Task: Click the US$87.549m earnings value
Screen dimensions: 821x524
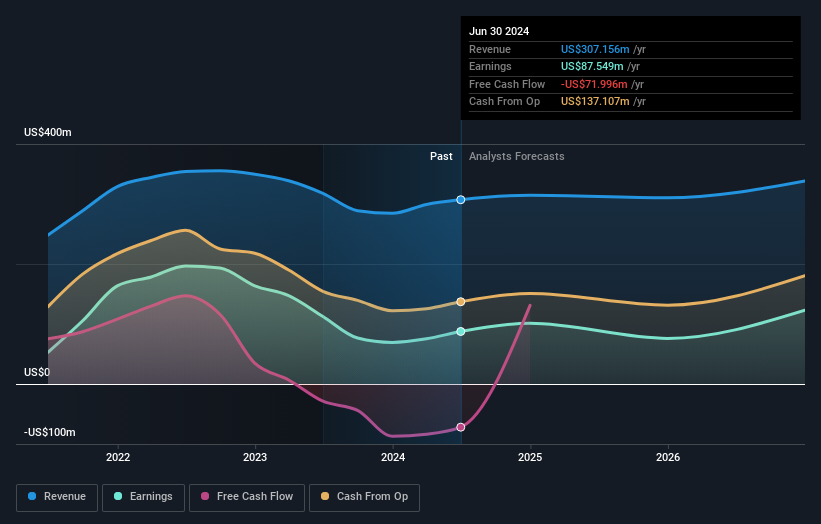Action: tap(592, 66)
